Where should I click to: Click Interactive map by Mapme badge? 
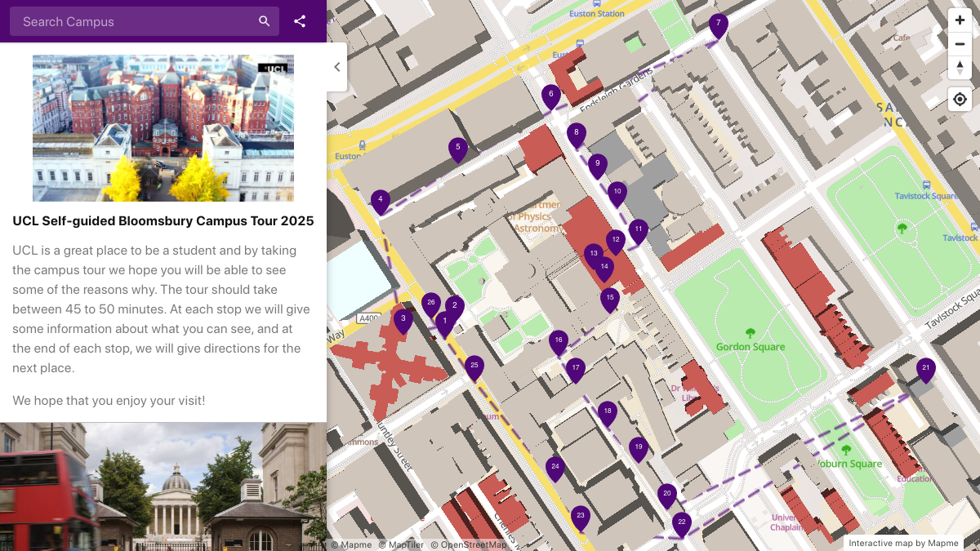(x=903, y=543)
